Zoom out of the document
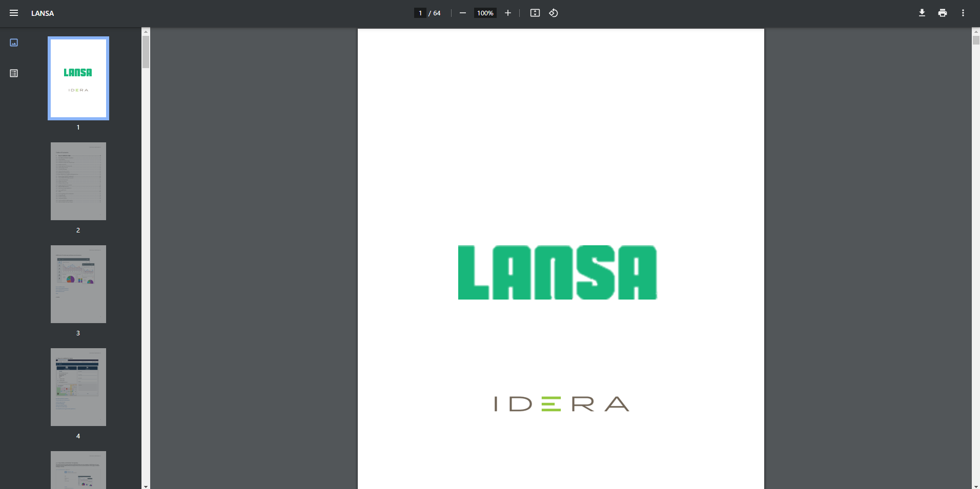This screenshot has height=489, width=980. [x=463, y=13]
